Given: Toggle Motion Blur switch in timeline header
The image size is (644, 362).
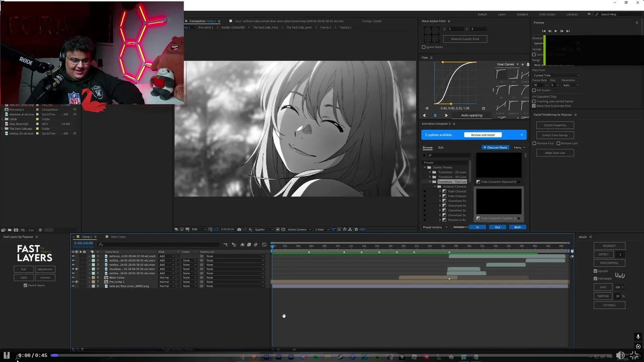Looking at the screenshot, I should click(x=255, y=245).
